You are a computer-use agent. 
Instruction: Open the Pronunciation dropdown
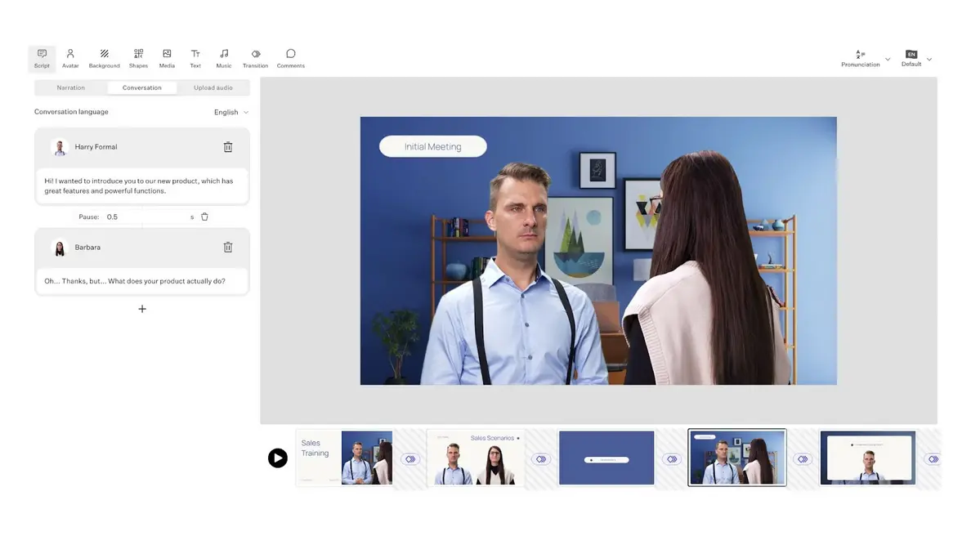[x=865, y=58]
